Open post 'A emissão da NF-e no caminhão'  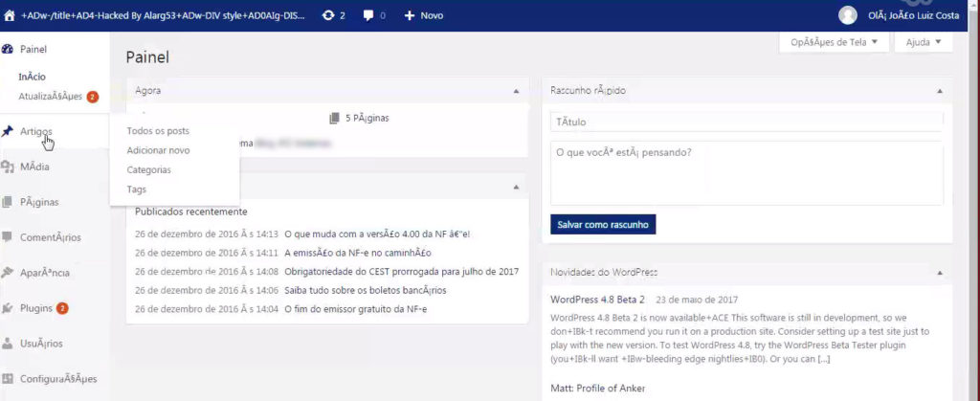tap(358, 253)
